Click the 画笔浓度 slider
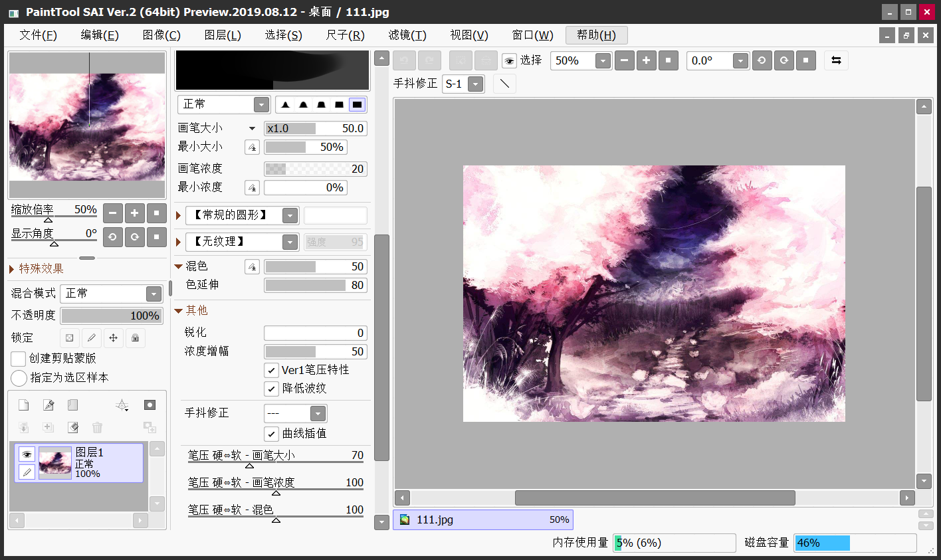The width and height of the screenshot is (941, 560). pyautogui.click(x=316, y=169)
